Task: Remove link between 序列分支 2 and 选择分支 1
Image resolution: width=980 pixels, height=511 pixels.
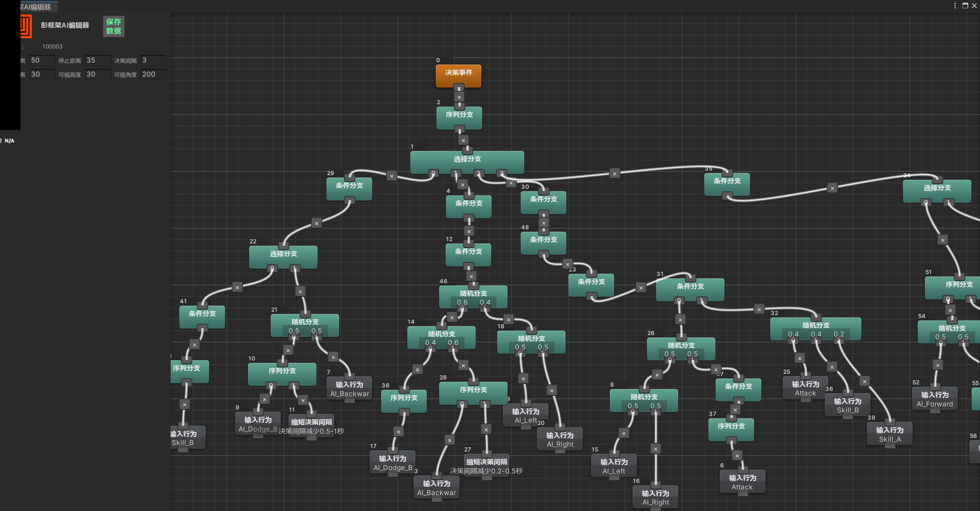Action: tap(463, 140)
